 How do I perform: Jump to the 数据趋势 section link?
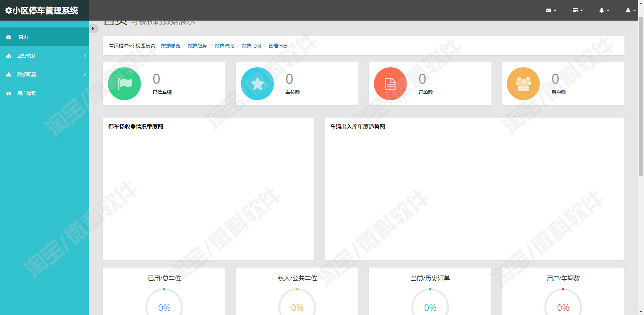(197, 46)
